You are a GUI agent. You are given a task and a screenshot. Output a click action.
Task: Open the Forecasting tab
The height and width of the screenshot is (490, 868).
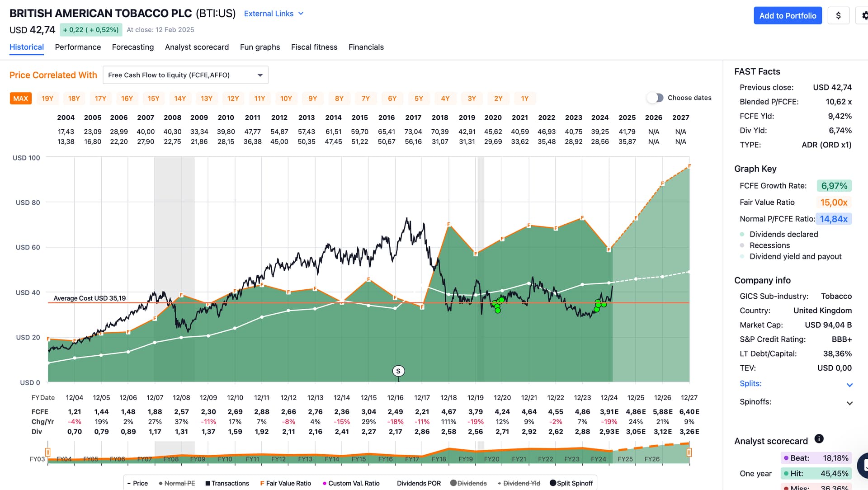pos(133,47)
